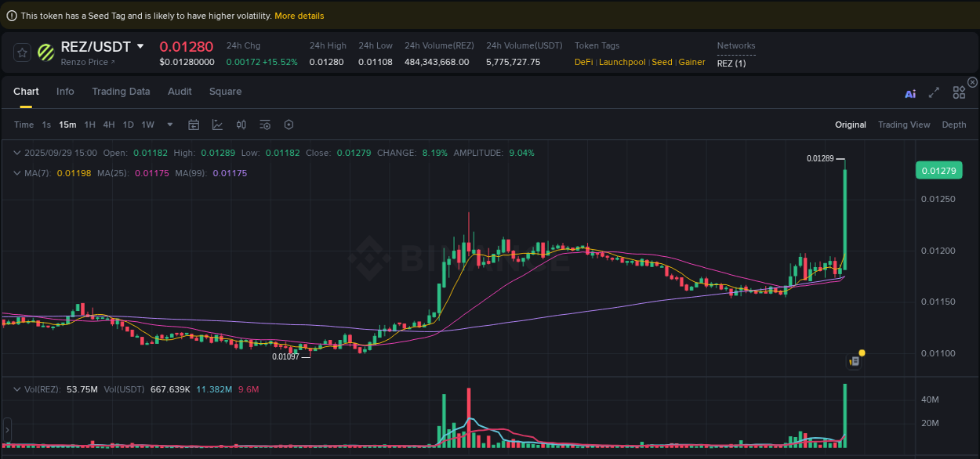The width and height of the screenshot is (980, 459).
Task: Open the AI analysis assistant
Action: coord(910,92)
